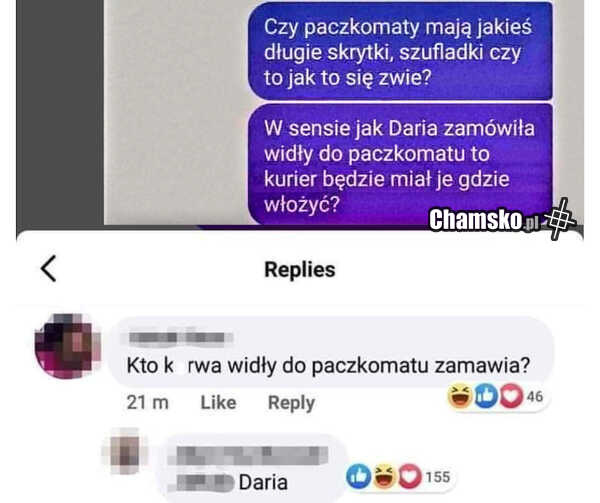Open the first commenter's pixelated profile picture
The width and height of the screenshot is (600, 503).
click(x=68, y=346)
